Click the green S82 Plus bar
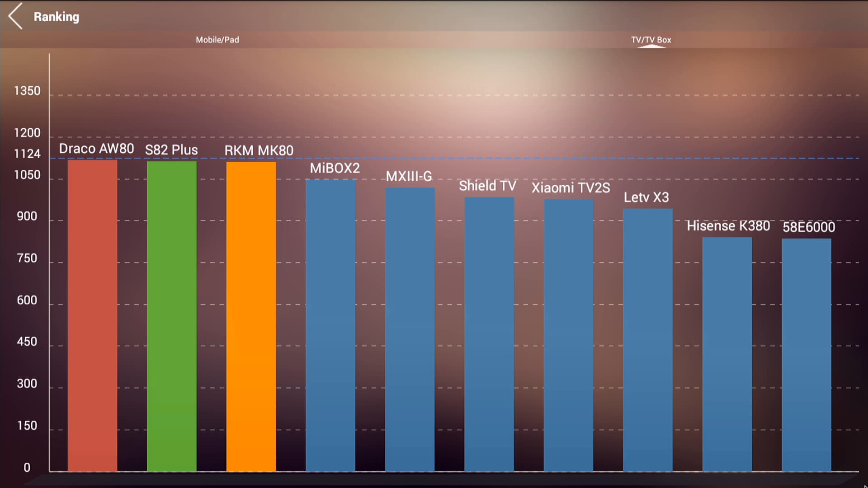This screenshot has width=868, height=488. pos(172,316)
